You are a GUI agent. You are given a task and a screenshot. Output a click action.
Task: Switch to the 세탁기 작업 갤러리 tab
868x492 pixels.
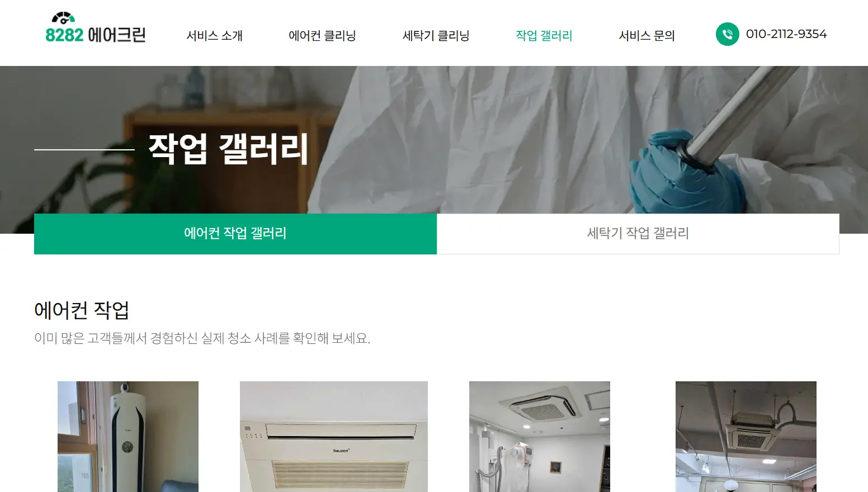638,234
